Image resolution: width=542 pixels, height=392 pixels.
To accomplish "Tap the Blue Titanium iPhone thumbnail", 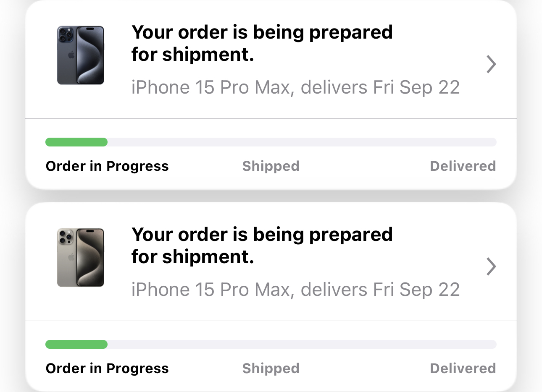I will coord(80,55).
